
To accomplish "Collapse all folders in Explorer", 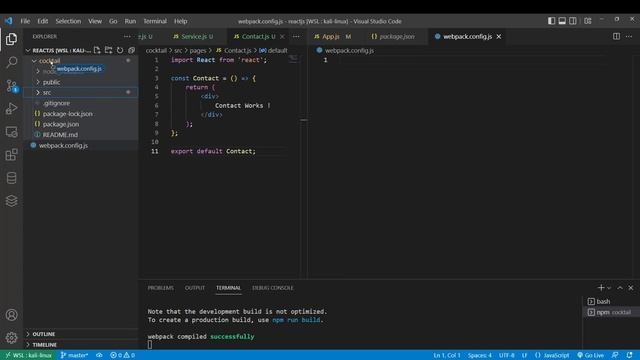I will (131, 50).
